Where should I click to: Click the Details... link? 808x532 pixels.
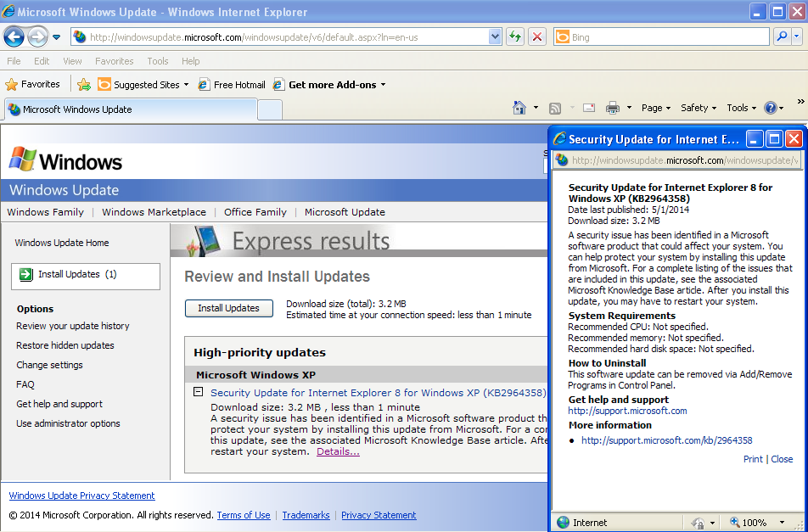(338, 451)
